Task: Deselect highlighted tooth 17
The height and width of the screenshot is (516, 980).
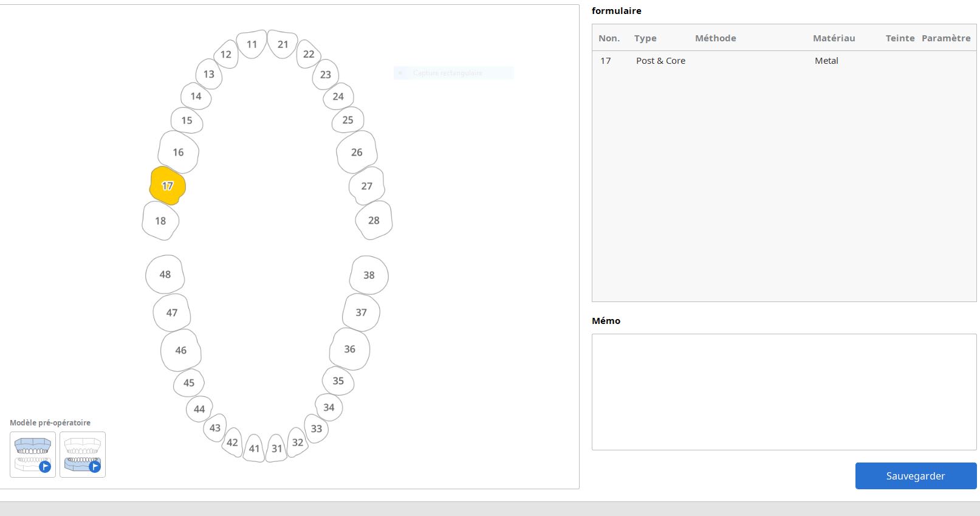Action: point(167,185)
